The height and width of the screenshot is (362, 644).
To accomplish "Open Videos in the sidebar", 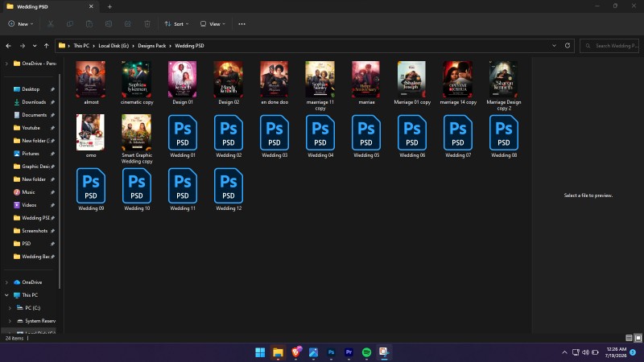I will tap(29, 205).
